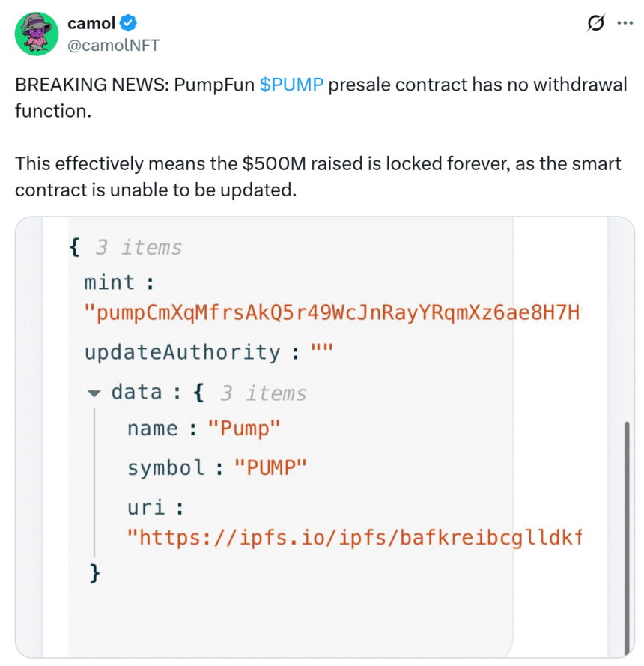Click the "PUMP" symbol value
644x666 pixels.
coord(271,467)
